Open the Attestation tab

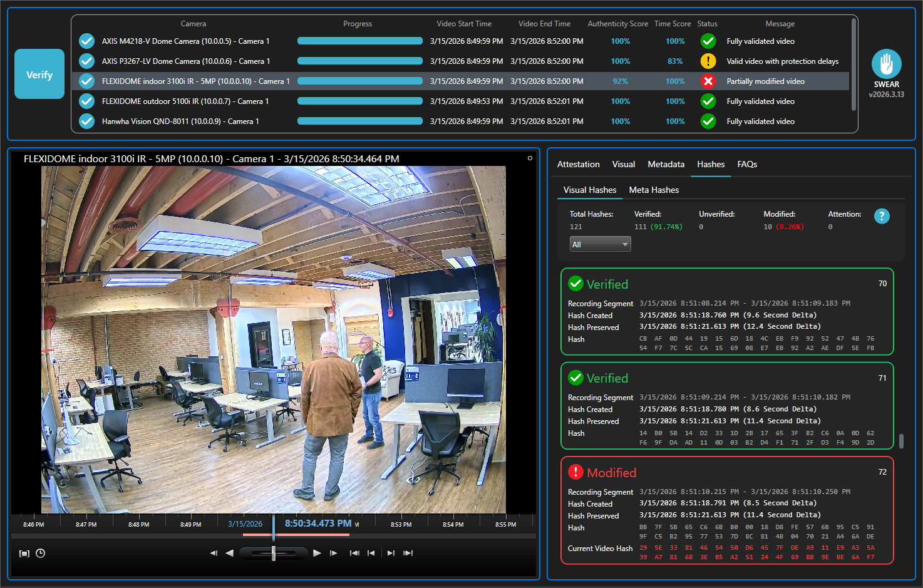click(578, 164)
